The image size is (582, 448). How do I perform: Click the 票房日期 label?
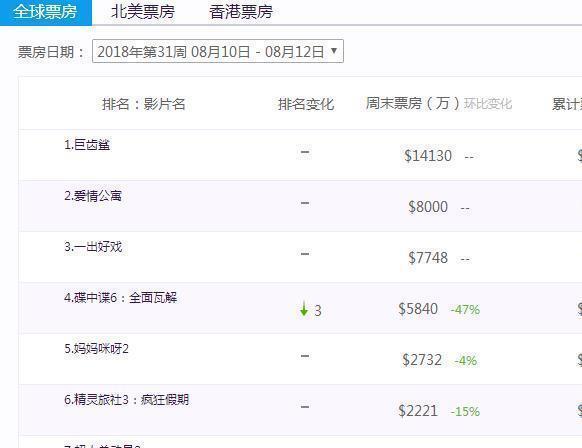pyautogui.click(x=51, y=52)
